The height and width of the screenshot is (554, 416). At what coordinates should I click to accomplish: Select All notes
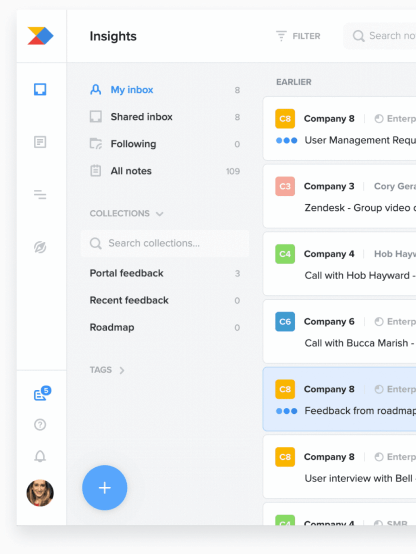point(165,171)
